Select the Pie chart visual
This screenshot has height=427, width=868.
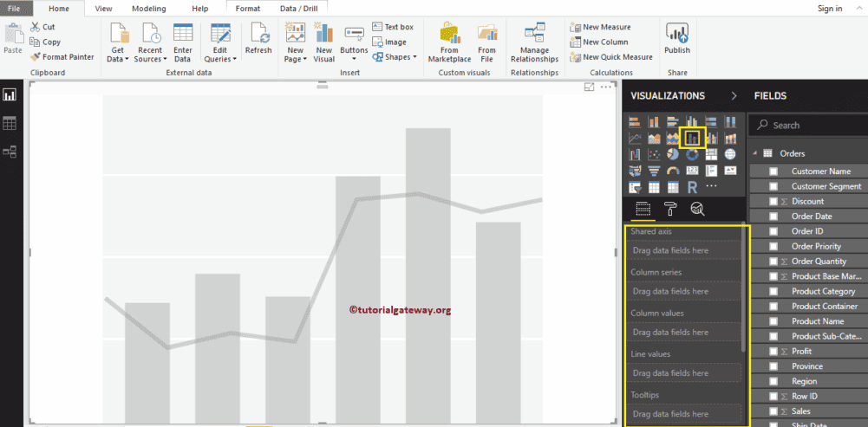click(x=673, y=154)
